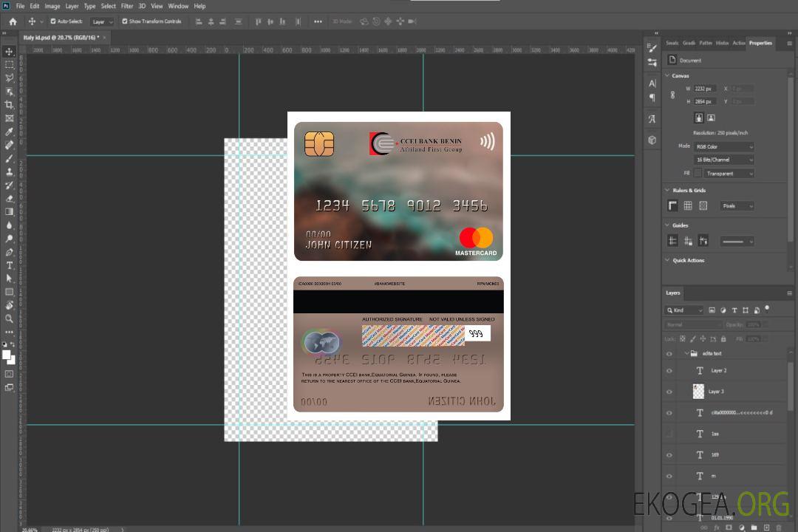This screenshot has width=798, height=532.
Task: Toggle the layer filter on/off switch
Action: [767, 309]
